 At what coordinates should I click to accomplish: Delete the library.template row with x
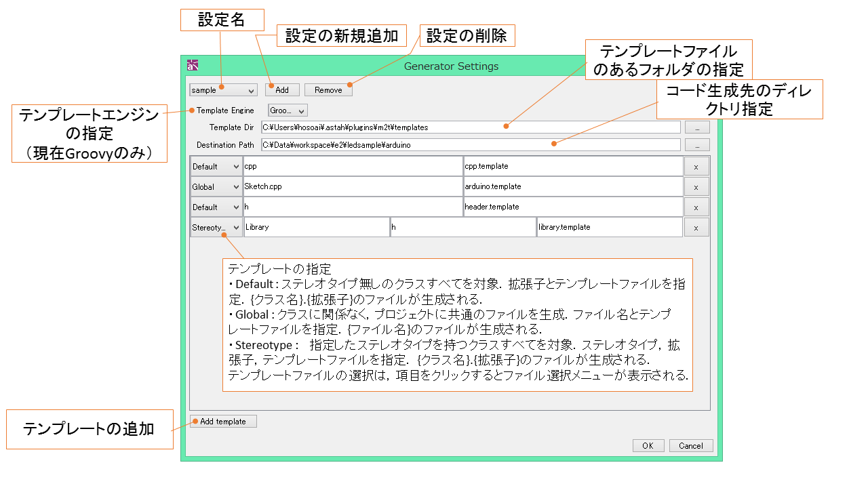tap(696, 227)
